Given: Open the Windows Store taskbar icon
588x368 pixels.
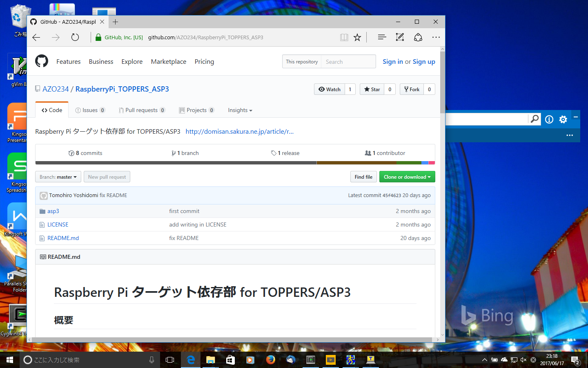Looking at the screenshot, I should click(230, 360).
